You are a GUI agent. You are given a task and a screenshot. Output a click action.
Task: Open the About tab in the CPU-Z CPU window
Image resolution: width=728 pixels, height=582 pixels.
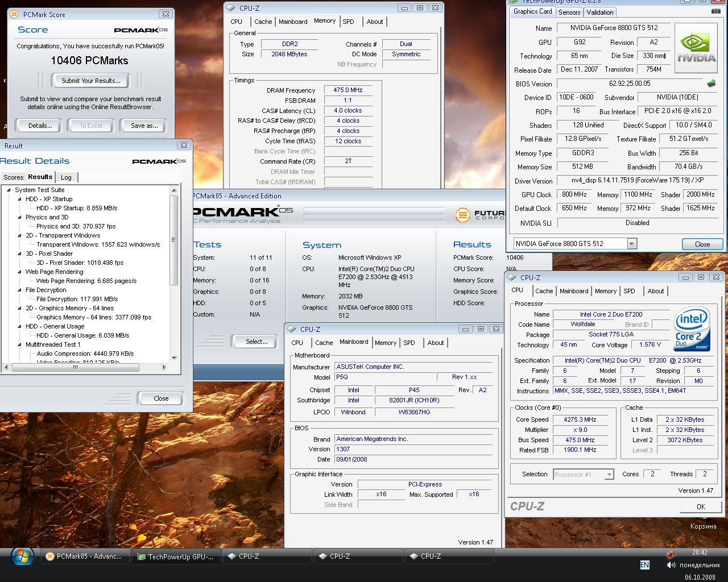655,291
